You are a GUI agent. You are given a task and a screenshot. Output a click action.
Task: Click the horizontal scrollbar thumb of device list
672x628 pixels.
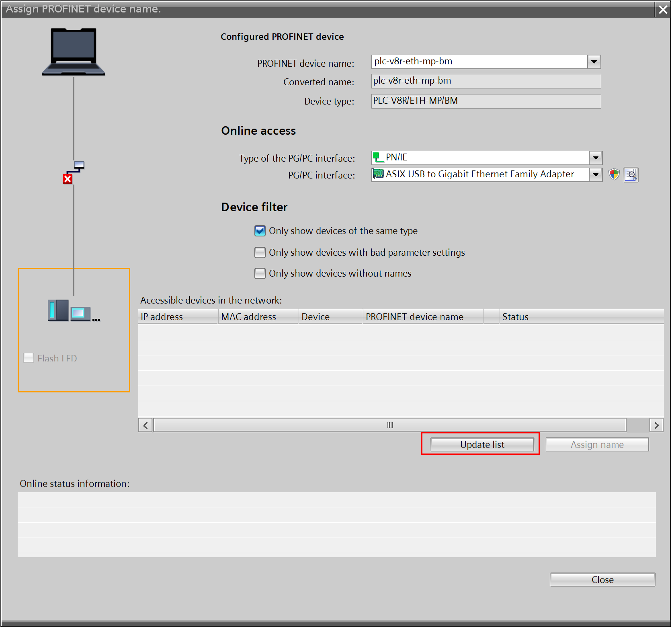389,425
